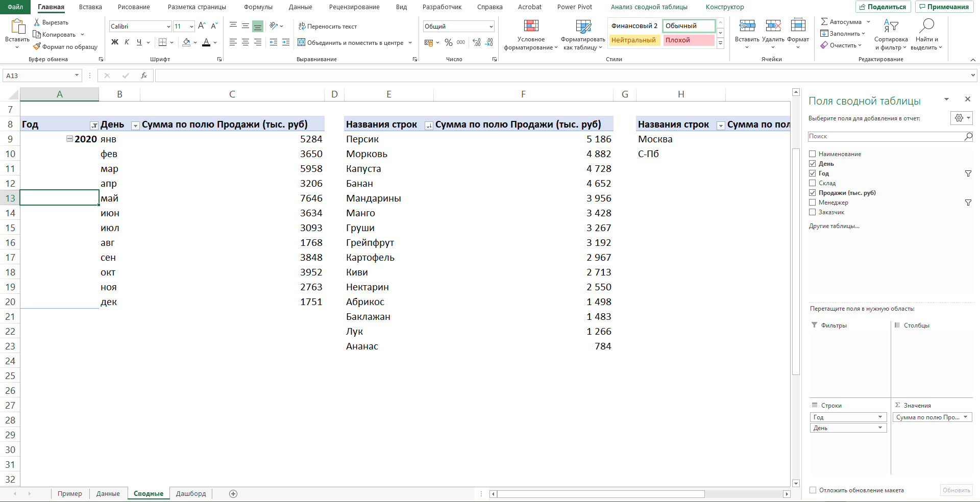
Task: Click the Find and Select magnifier icon
Action: point(926,26)
